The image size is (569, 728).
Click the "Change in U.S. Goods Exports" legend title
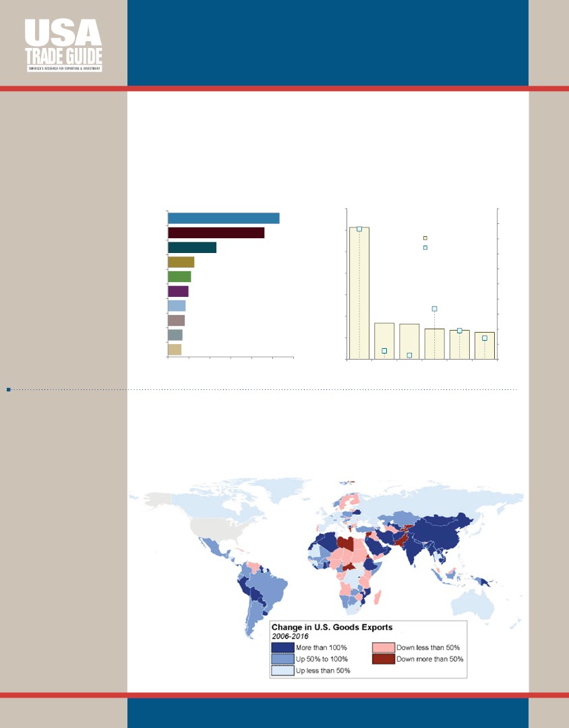(332, 627)
